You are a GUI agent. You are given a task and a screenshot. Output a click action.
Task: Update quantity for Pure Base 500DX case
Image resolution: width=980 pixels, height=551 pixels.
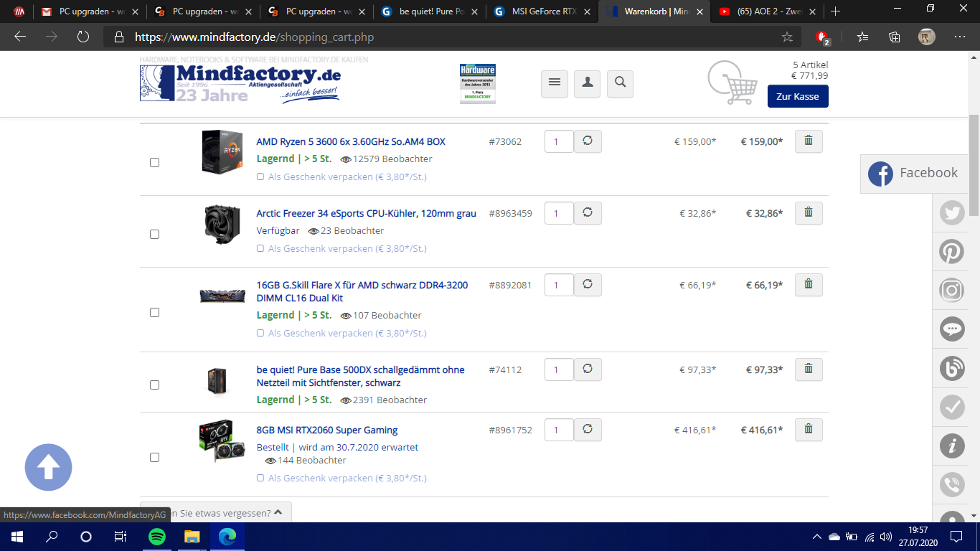[588, 369]
